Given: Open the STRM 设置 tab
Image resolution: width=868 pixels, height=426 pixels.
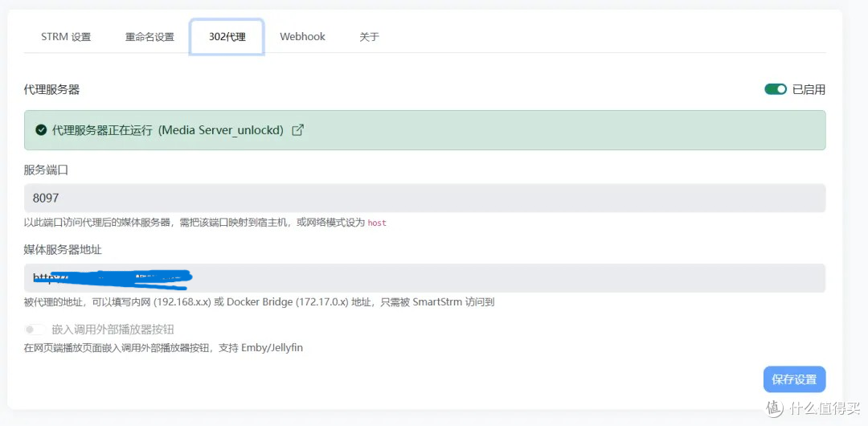Looking at the screenshot, I should point(66,37).
